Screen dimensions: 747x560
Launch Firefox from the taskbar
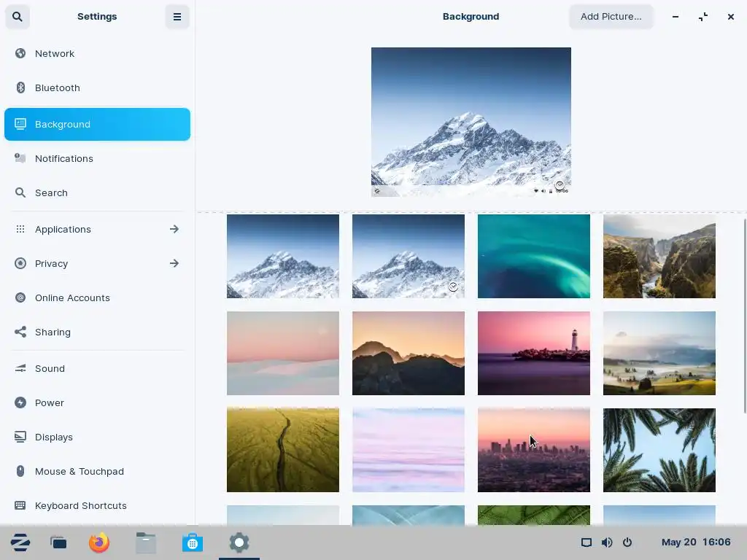99,542
